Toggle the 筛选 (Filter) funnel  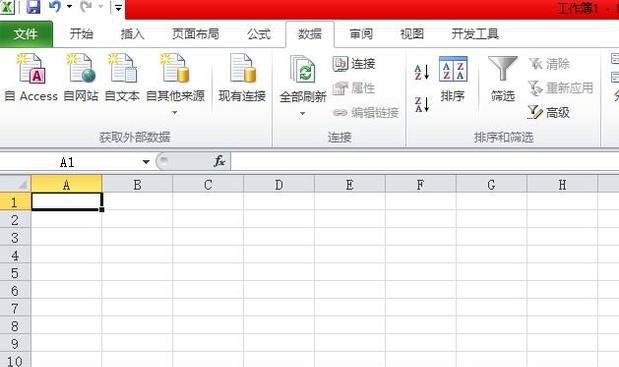(x=503, y=79)
